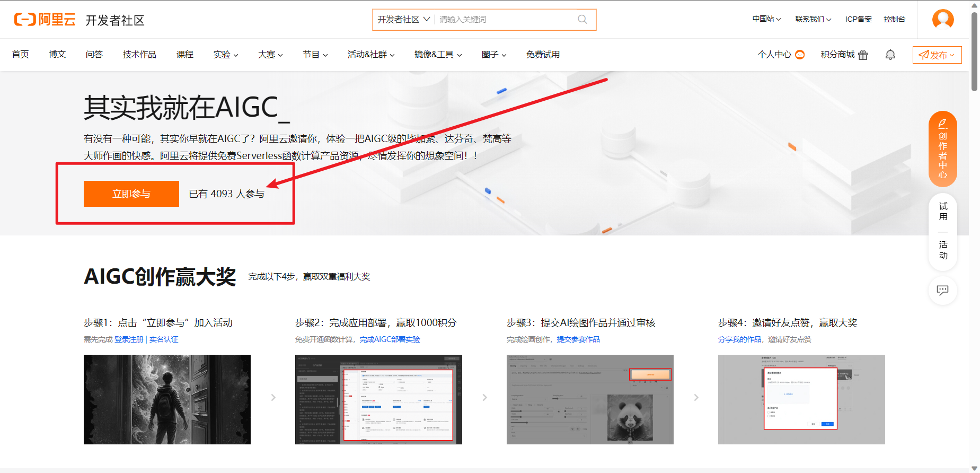
Task: Open the 技术作品 nav item
Action: 139,55
